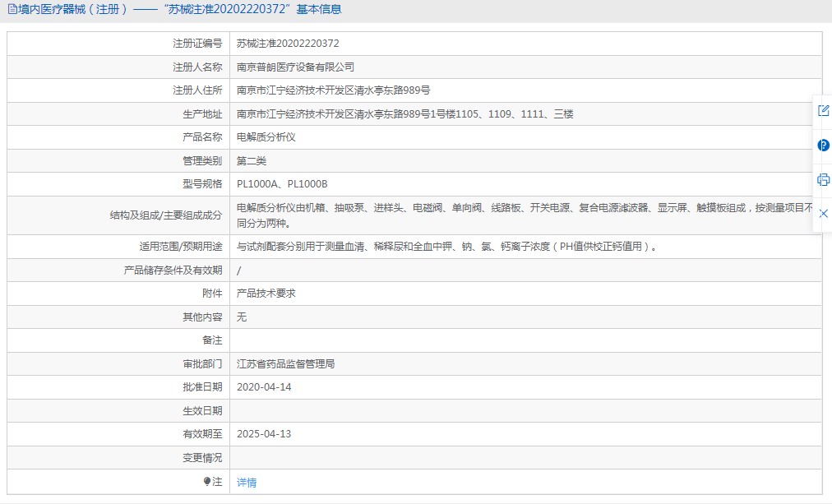Open the 详情 details link
Screen dimensions: 832x504
click(x=247, y=483)
